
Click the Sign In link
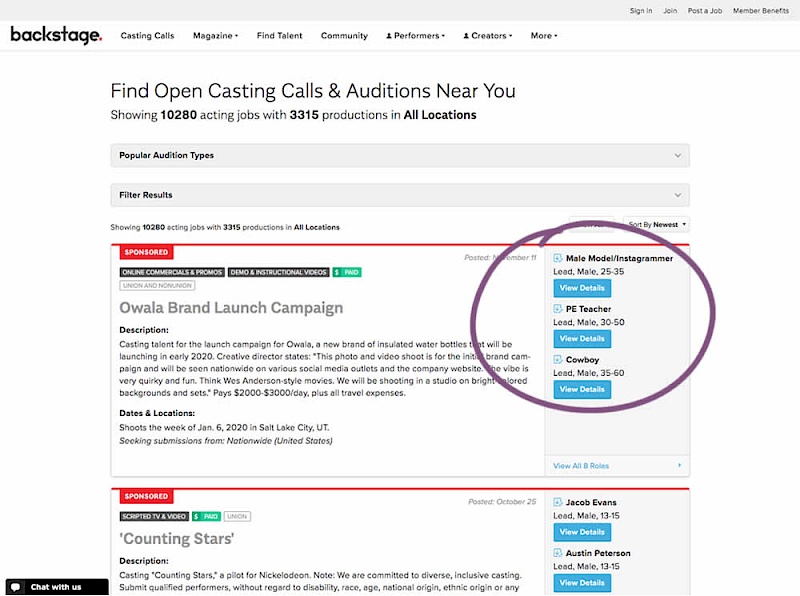(641, 11)
